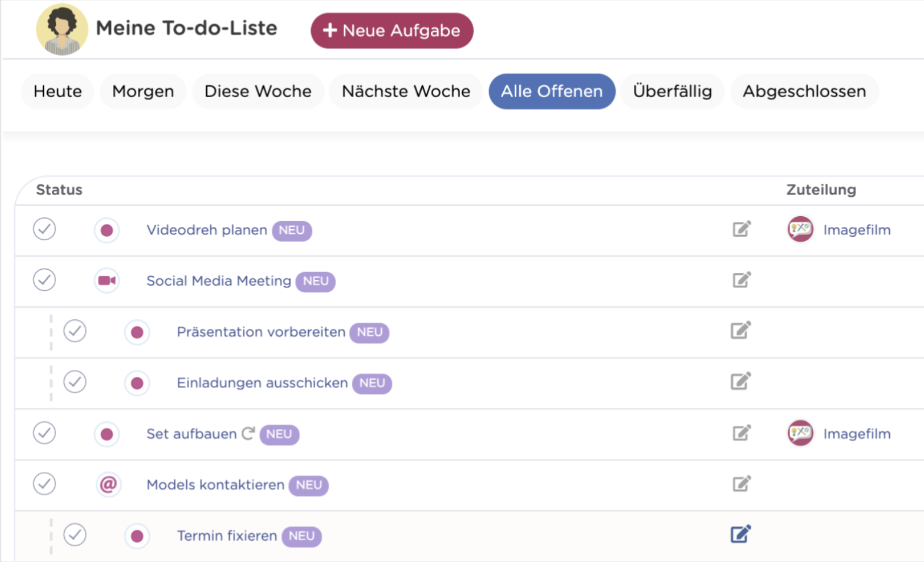Open the Social Media Meeting task link
The height and width of the screenshot is (562, 924).
tap(219, 281)
